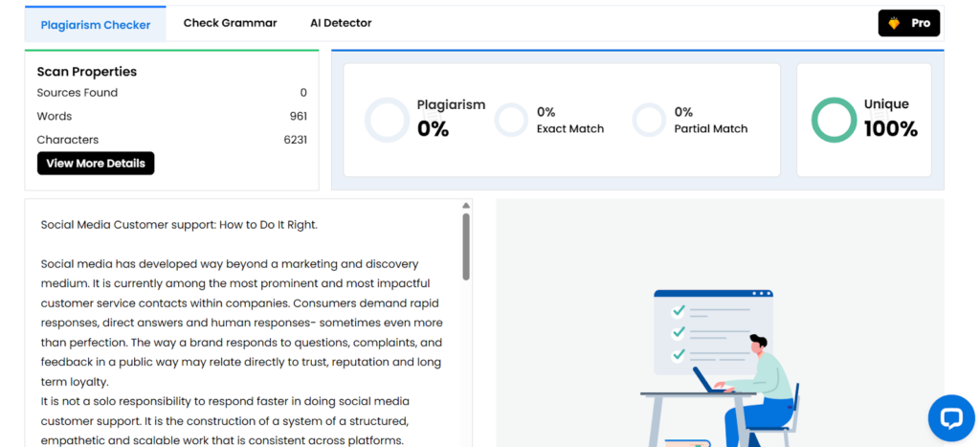
Task: Upgrade via the Pro button label
Action: click(921, 23)
